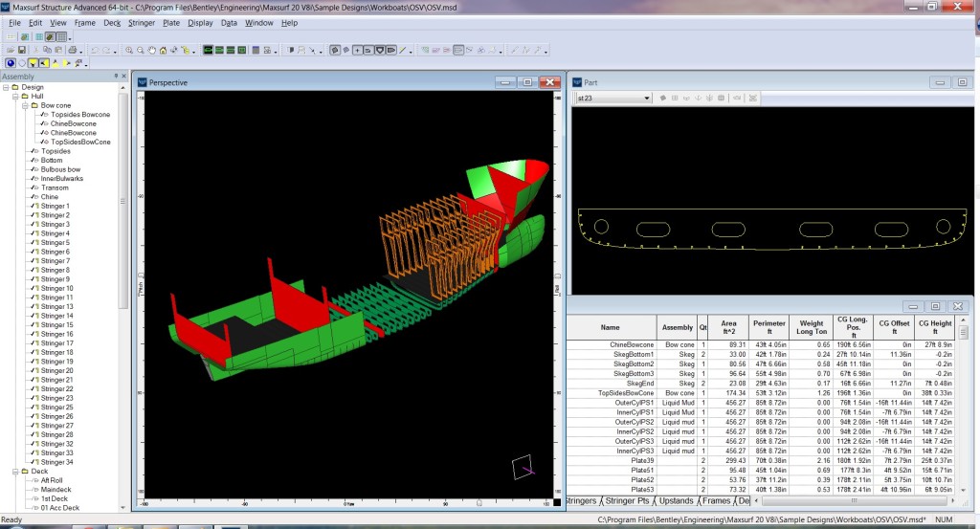This screenshot has height=529, width=980.
Task: Click the yellow assembly tree icon
Action: coord(186,50)
